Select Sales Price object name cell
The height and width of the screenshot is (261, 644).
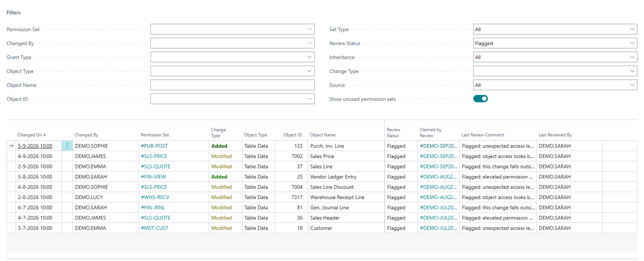click(346, 156)
